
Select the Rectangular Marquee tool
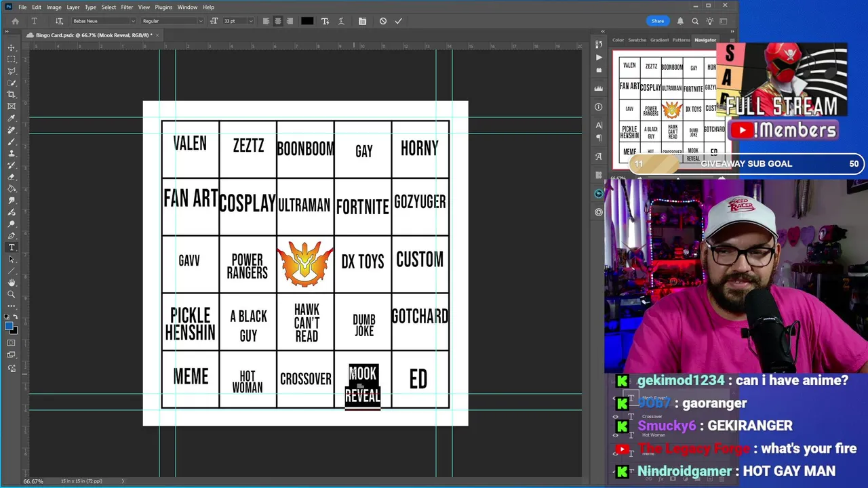(x=12, y=59)
